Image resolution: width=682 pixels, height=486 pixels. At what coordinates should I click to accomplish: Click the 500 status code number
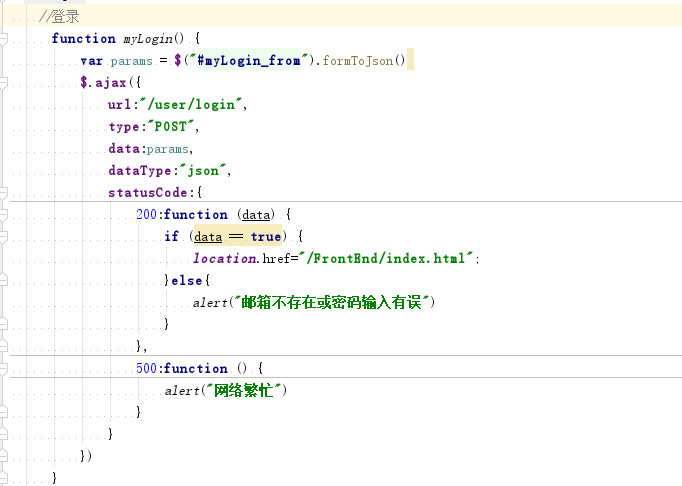click(x=146, y=369)
